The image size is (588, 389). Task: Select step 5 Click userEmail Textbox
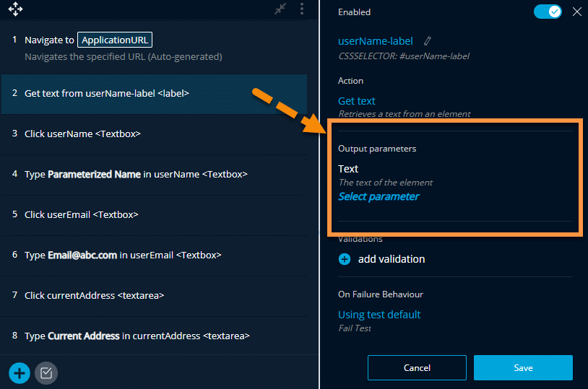point(154,215)
